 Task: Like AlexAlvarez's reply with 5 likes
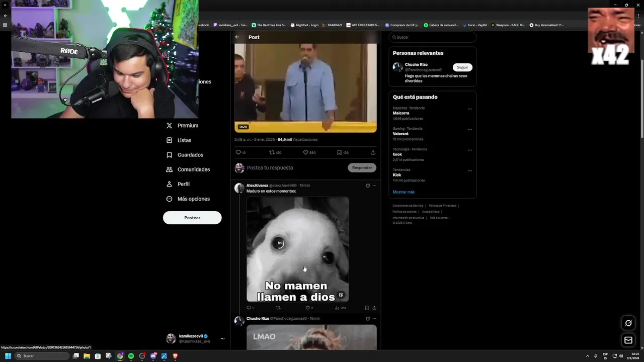309,308
